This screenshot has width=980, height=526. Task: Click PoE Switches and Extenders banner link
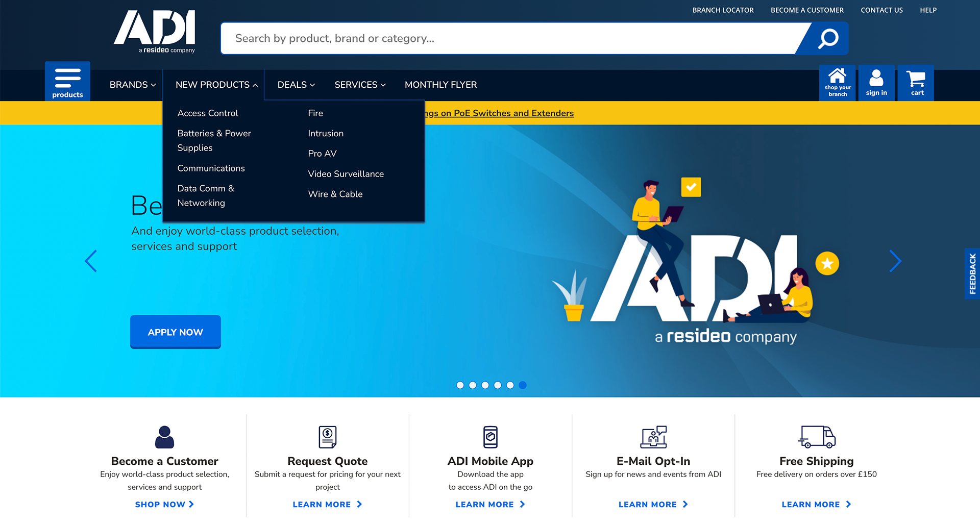point(500,113)
